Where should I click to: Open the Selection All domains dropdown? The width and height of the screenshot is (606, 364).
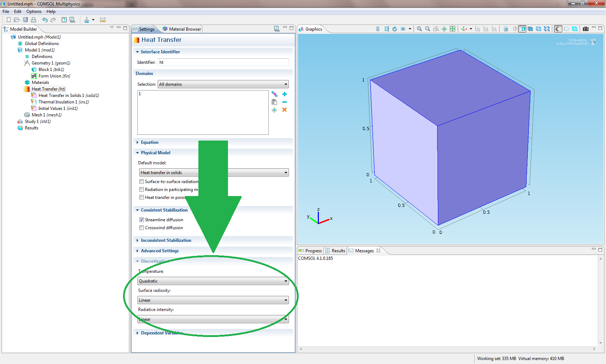223,84
